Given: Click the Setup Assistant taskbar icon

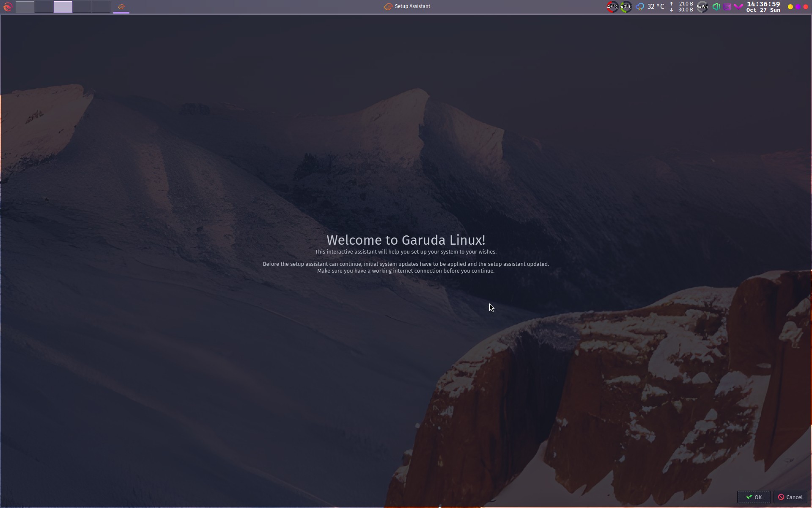Looking at the screenshot, I should point(121,7).
